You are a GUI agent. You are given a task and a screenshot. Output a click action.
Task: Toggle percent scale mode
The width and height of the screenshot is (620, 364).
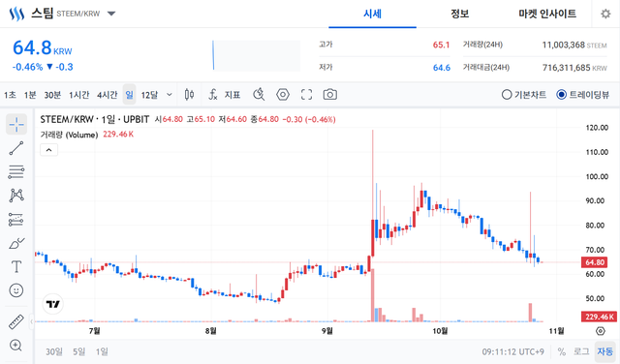[x=562, y=351]
